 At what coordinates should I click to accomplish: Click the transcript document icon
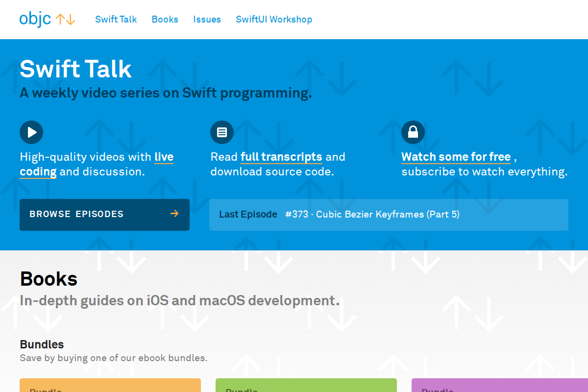(222, 132)
